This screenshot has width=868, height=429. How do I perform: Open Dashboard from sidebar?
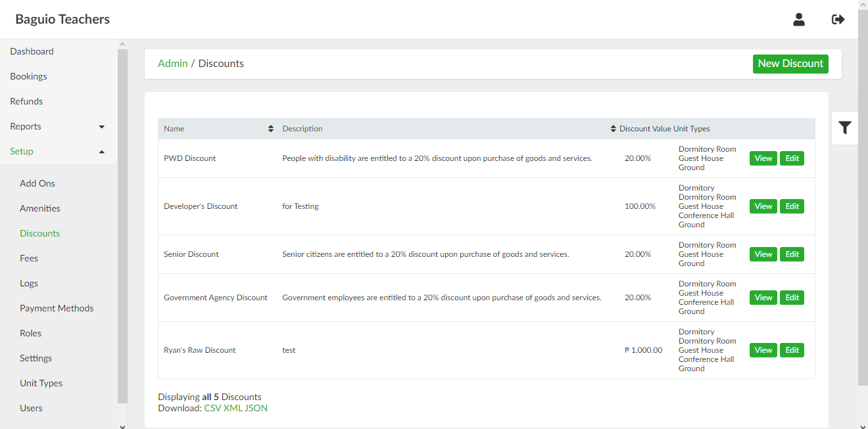click(32, 51)
